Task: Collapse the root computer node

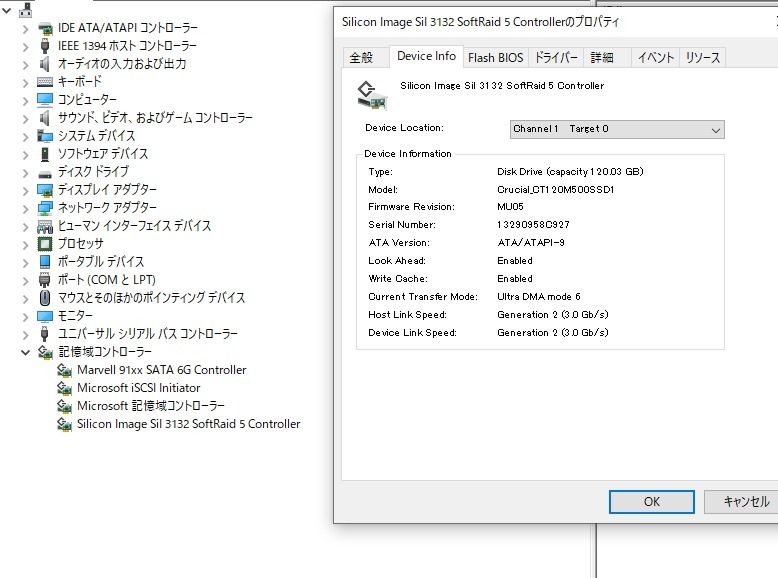Action: point(6,9)
